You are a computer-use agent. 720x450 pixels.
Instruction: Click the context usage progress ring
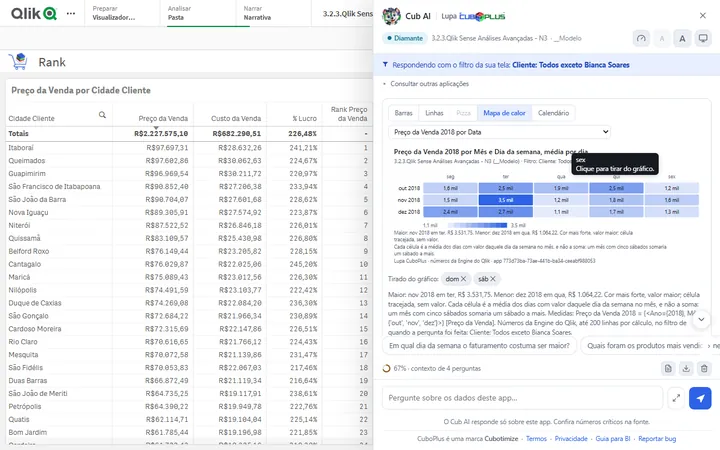387,368
